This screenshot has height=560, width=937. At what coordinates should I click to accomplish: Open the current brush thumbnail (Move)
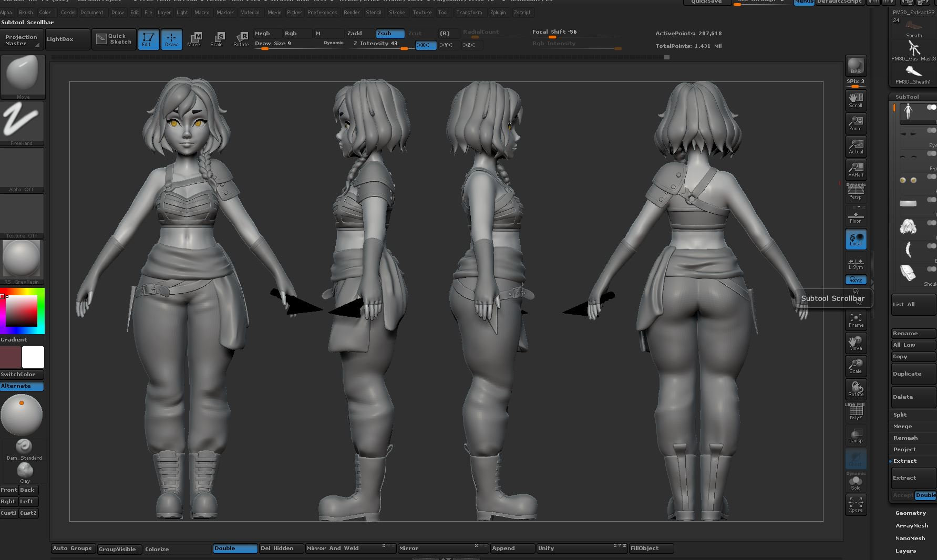coord(22,77)
